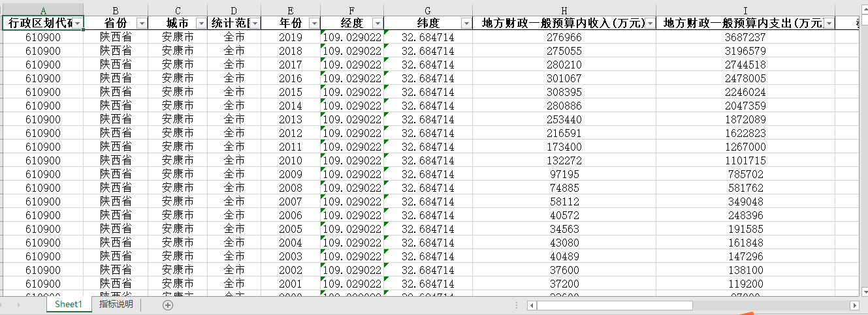The width and height of the screenshot is (868, 315).
Task: Open the 城市 filter dropdown
Action: pyautogui.click(x=202, y=23)
